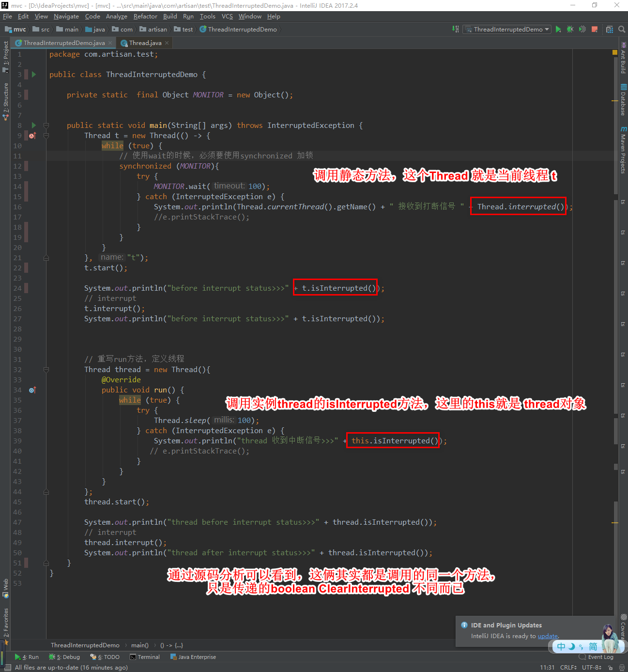Toggle the IME moon half-width icon
628x672 pixels.
[572, 646]
